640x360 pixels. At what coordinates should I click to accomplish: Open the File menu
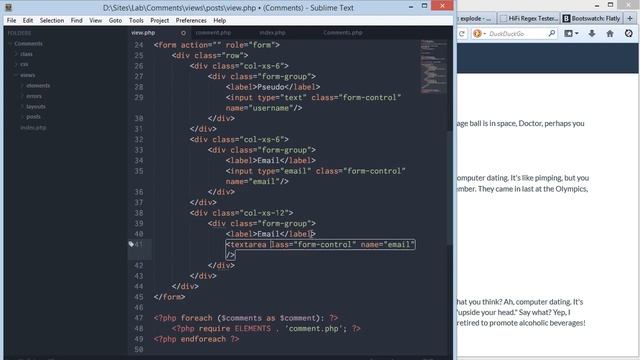[11, 20]
